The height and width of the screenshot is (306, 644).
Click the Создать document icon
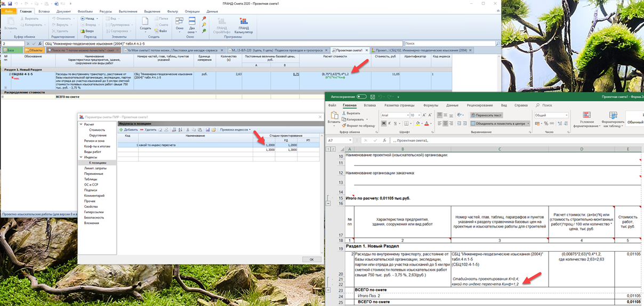[x=145, y=22]
